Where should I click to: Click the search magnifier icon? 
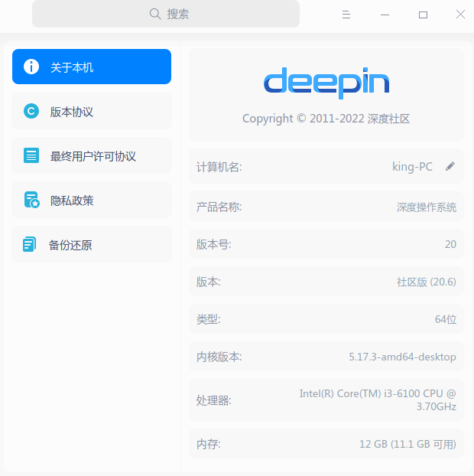click(155, 14)
